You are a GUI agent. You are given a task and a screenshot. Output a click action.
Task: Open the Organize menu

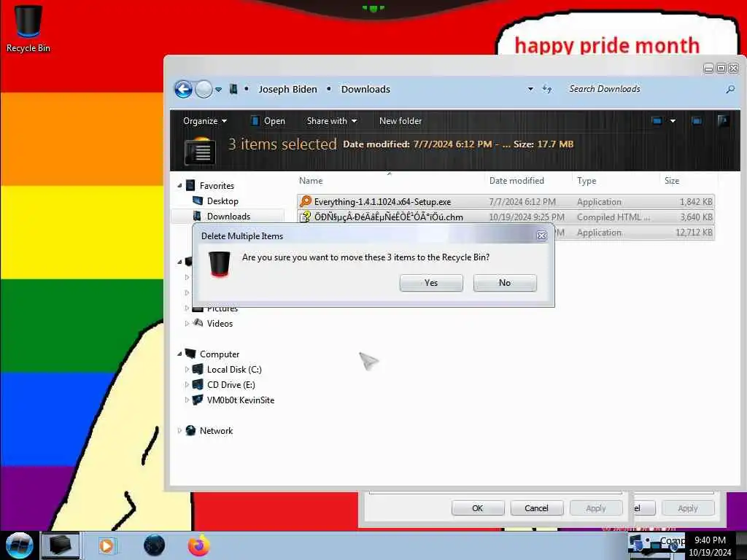(205, 121)
